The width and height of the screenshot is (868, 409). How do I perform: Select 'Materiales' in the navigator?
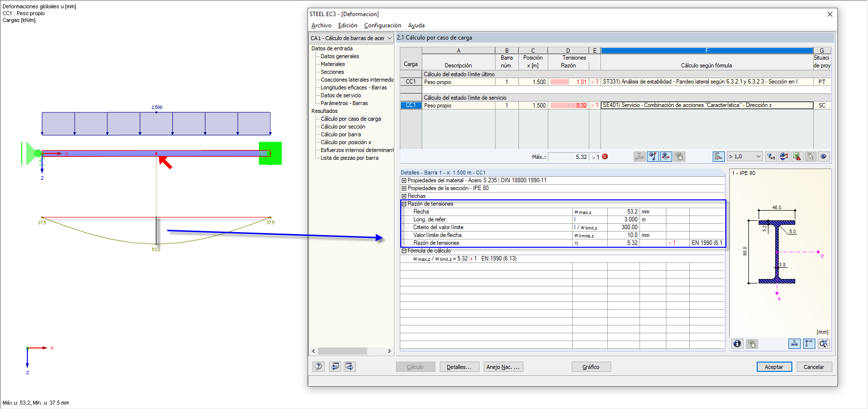point(333,64)
